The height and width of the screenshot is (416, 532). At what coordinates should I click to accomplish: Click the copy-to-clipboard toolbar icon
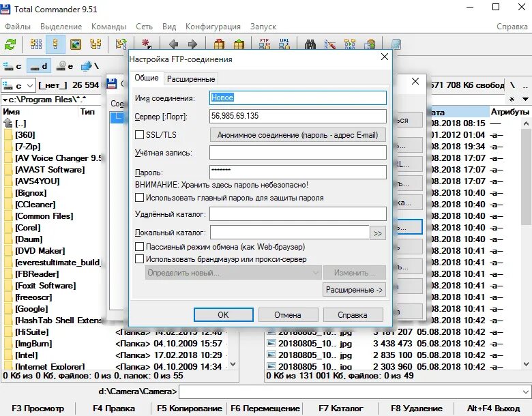coord(370,44)
